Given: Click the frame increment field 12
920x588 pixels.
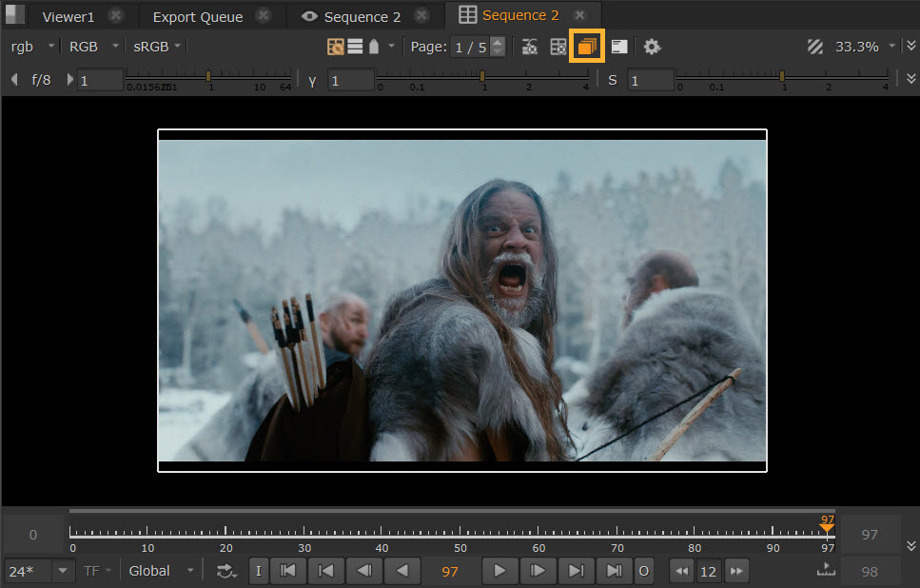Looking at the screenshot, I should (x=708, y=572).
